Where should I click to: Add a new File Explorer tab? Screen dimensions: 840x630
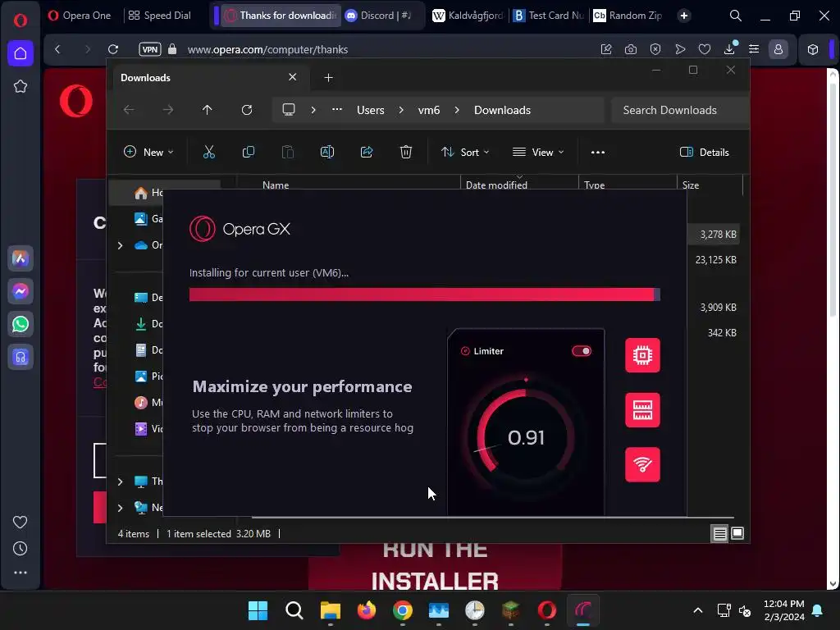tap(328, 78)
